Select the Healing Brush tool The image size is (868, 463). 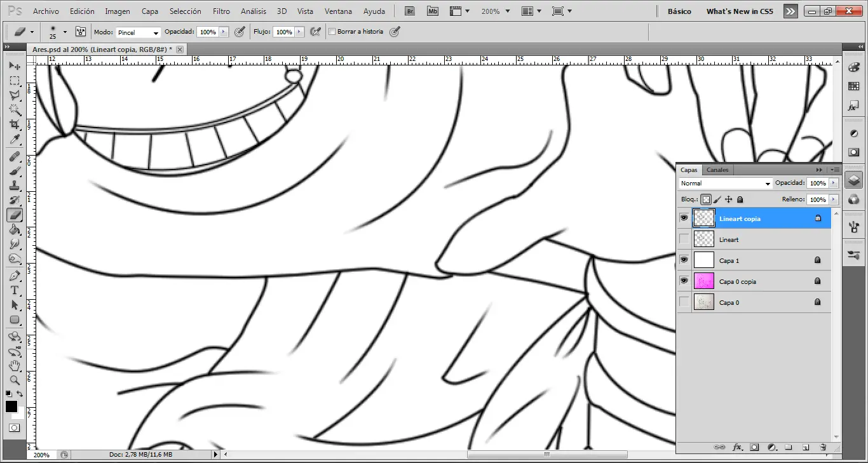coord(15,156)
